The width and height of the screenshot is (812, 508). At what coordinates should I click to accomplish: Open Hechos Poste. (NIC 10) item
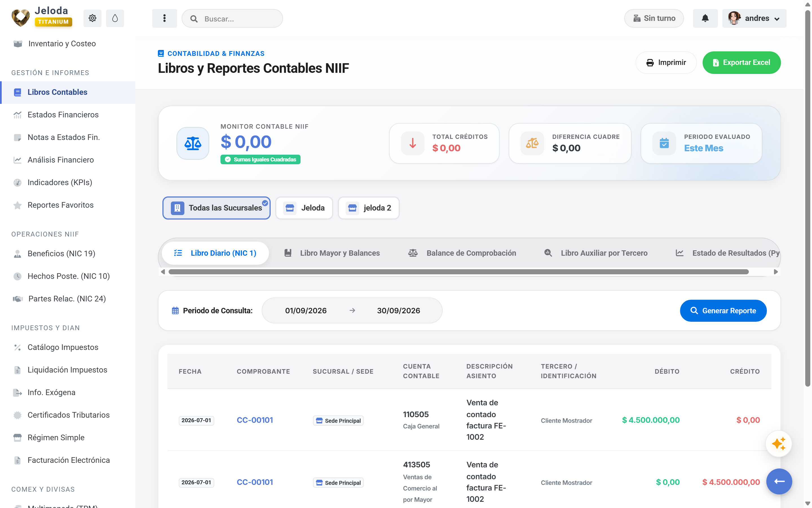68,276
